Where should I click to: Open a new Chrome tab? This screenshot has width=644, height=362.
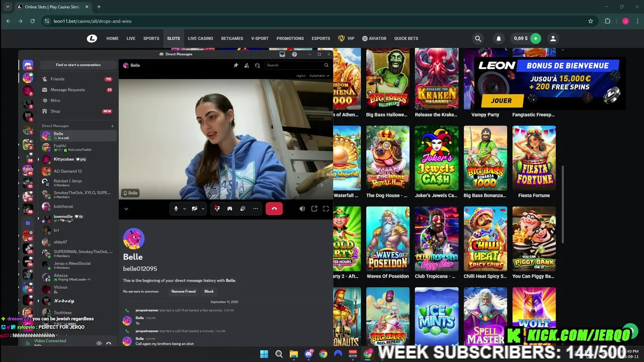pos(99,7)
